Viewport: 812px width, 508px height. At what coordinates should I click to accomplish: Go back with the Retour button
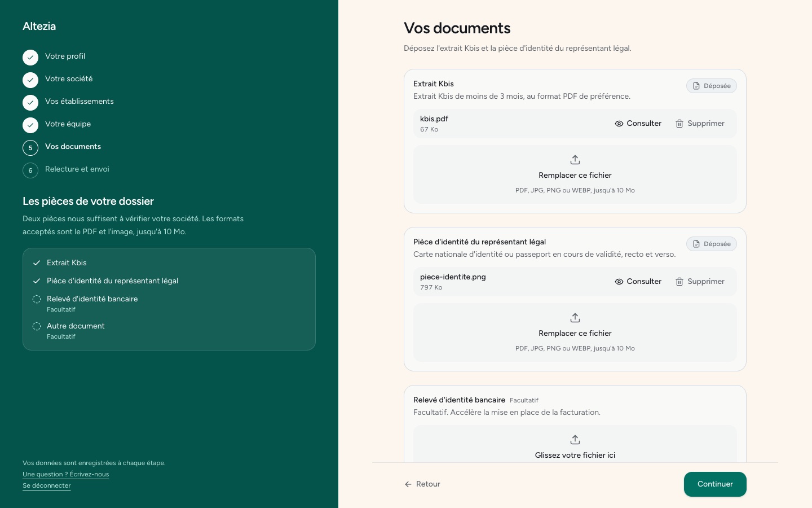[422, 484]
